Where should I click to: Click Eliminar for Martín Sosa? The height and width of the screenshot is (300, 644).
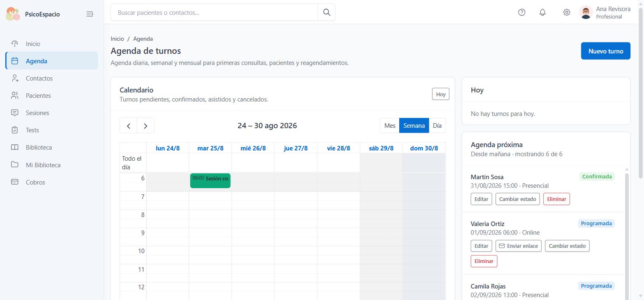pos(557,199)
